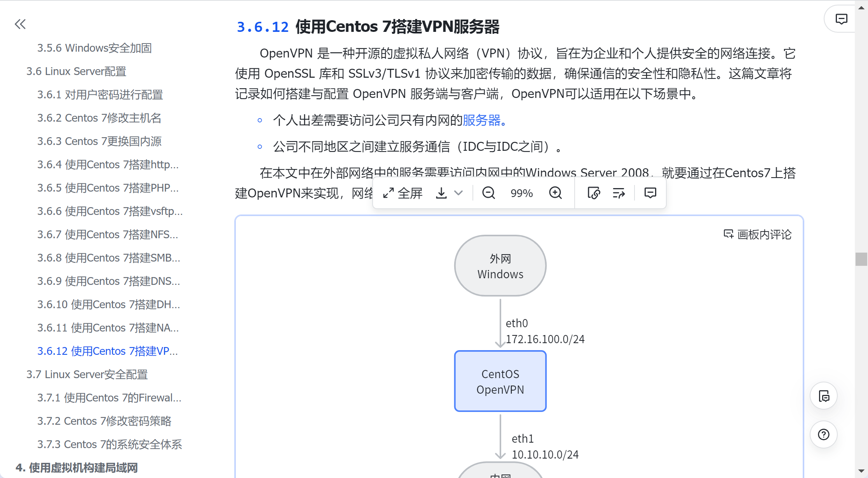Open 3.6.2 Centos 7修改主机名

(x=99, y=118)
